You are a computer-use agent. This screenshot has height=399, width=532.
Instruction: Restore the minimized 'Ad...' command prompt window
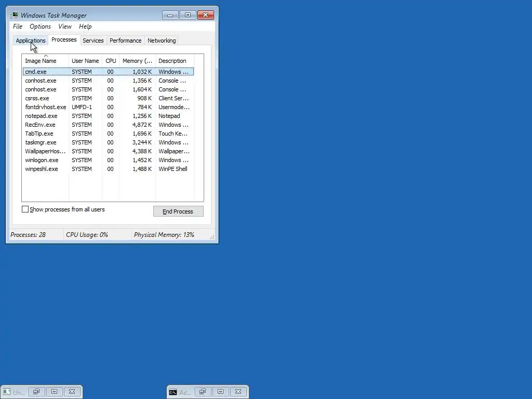(x=203, y=392)
